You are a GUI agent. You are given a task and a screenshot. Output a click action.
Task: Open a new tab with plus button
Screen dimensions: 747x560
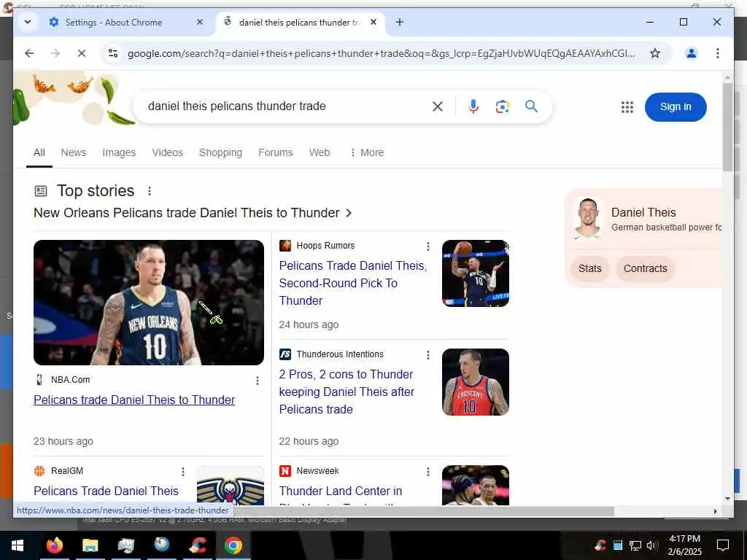click(399, 22)
